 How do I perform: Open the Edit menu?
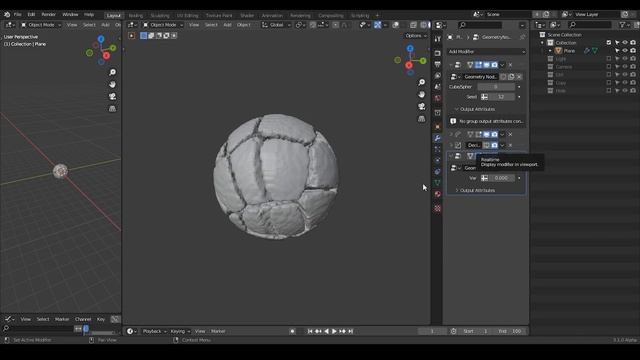31,14
